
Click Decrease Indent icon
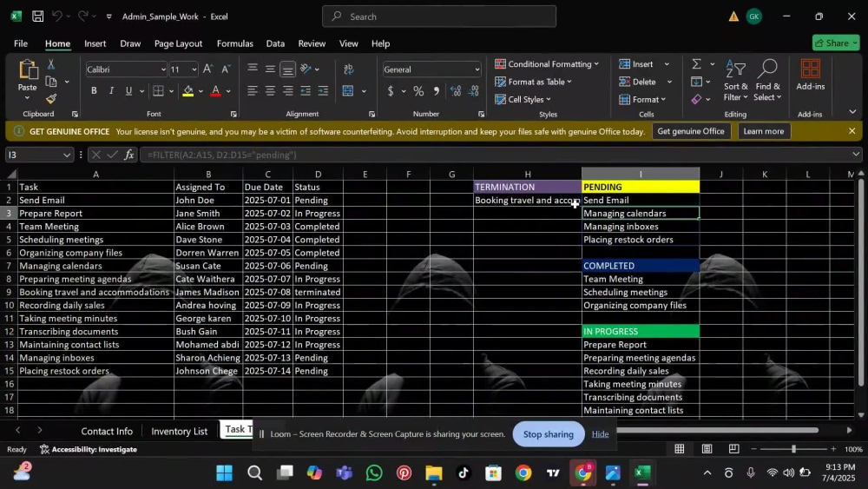coord(306,91)
